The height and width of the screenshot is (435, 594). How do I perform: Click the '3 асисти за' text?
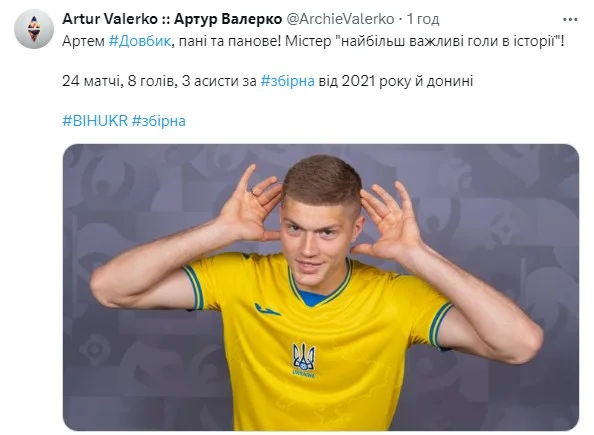219,81
